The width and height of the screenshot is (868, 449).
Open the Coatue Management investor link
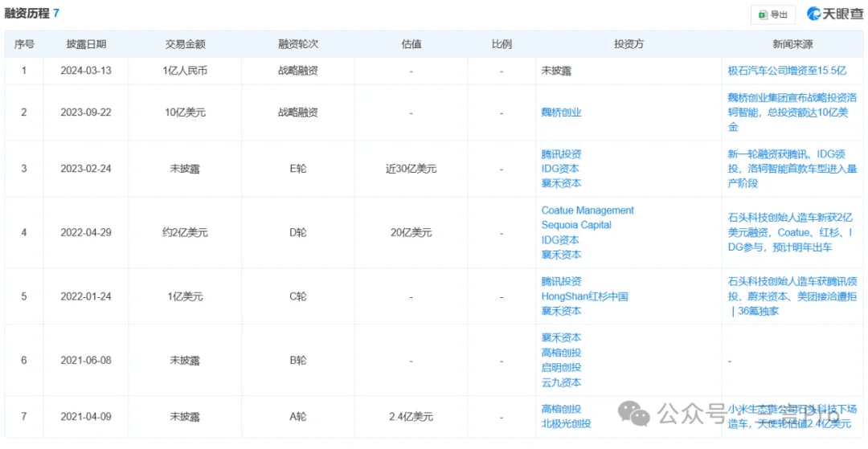pyautogui.click(x=588, y=210)
